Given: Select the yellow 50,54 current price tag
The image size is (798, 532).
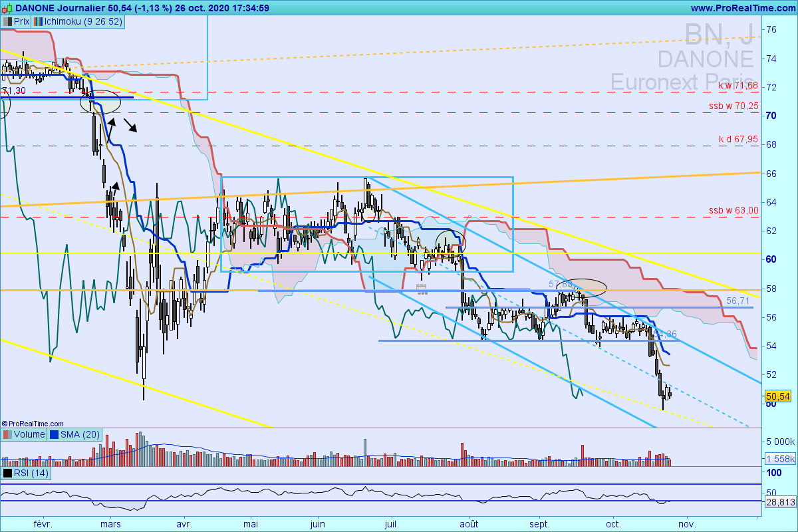Looking at the screenshot, I should click(x=777, y=396).
